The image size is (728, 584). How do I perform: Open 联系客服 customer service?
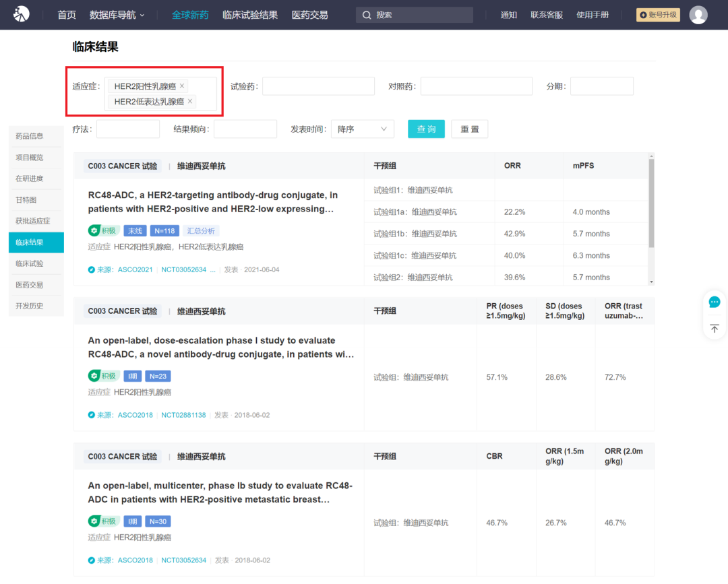(547, 15)
